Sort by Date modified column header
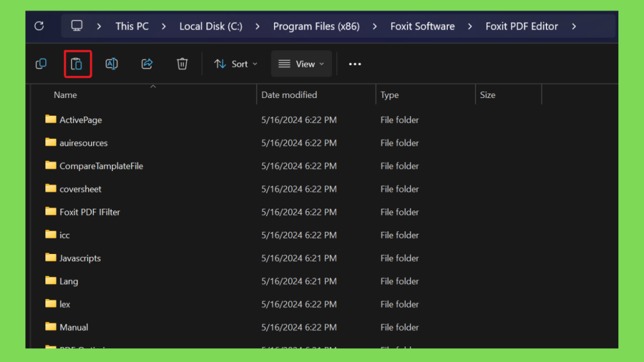 click(289, 95)
